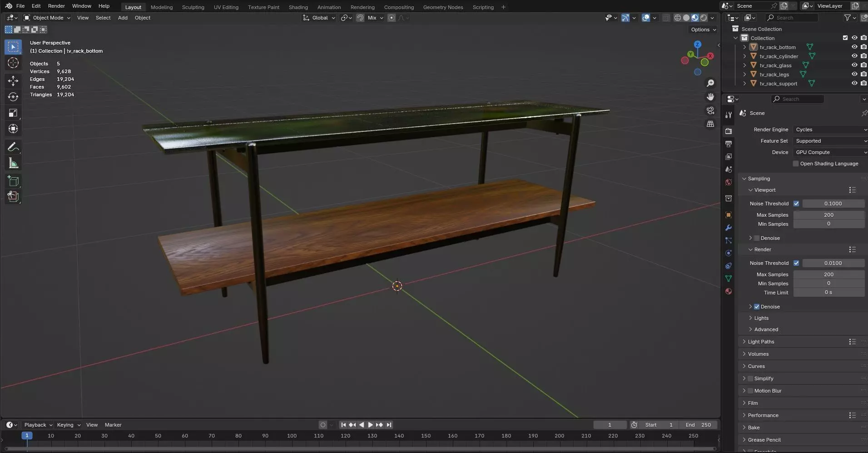
Task: Expand the Light Paths panel
Action: coord(761,342)
